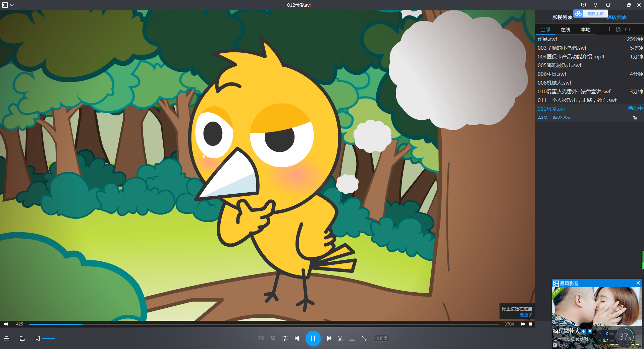Skip to the next video
Viewport: 644px width, 349px height.
coord(329,338)
